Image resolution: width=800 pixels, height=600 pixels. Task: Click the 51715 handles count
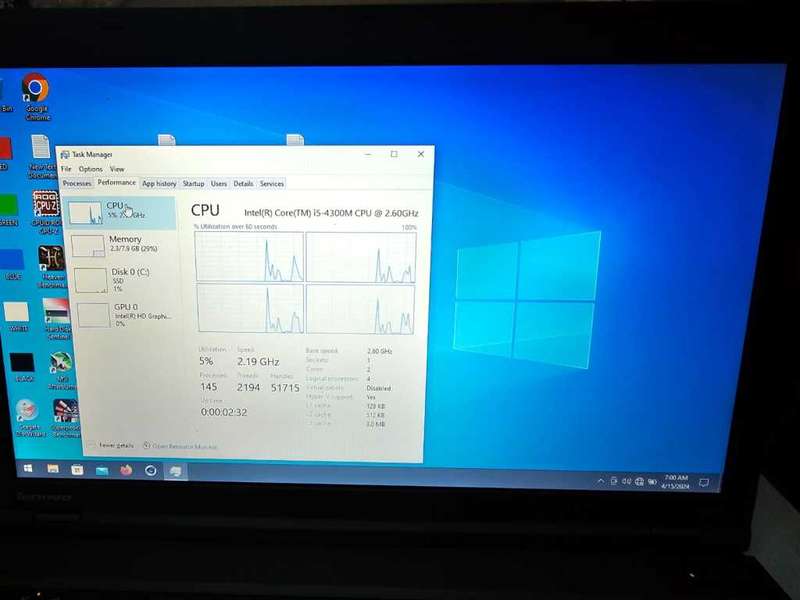[x=285, y=388]
